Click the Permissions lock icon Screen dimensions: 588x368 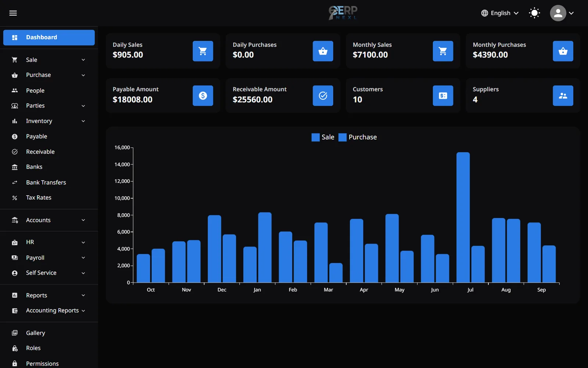click(15, 364)
